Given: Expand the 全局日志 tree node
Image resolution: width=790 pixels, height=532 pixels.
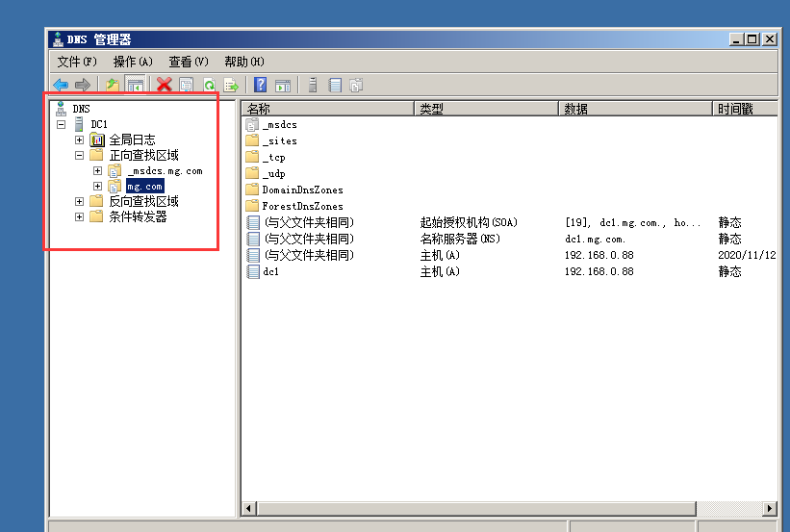Looking at the screenshot, I should coord(79,139).
